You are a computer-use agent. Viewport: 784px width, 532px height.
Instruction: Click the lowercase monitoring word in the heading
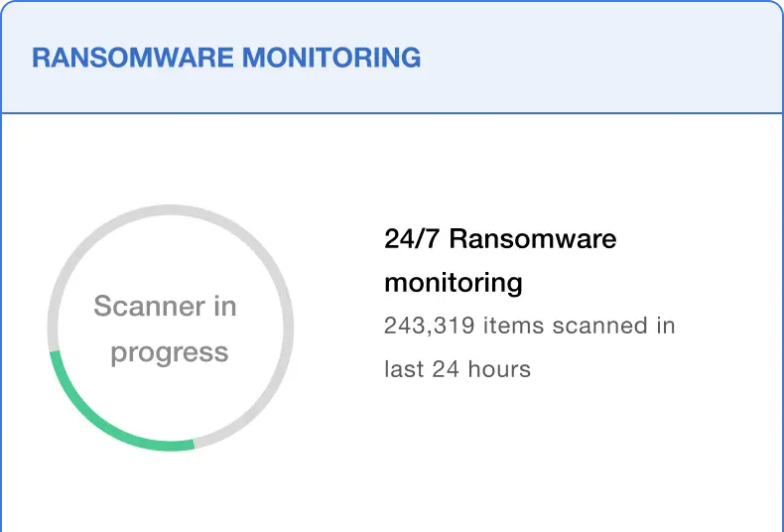coord(453,283)
